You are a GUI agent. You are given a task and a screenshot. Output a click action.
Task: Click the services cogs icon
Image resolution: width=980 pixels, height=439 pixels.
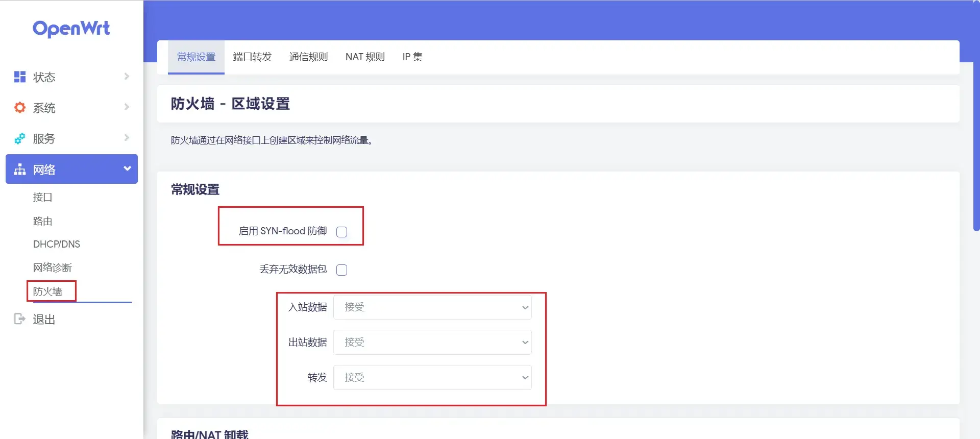[20, 138]
